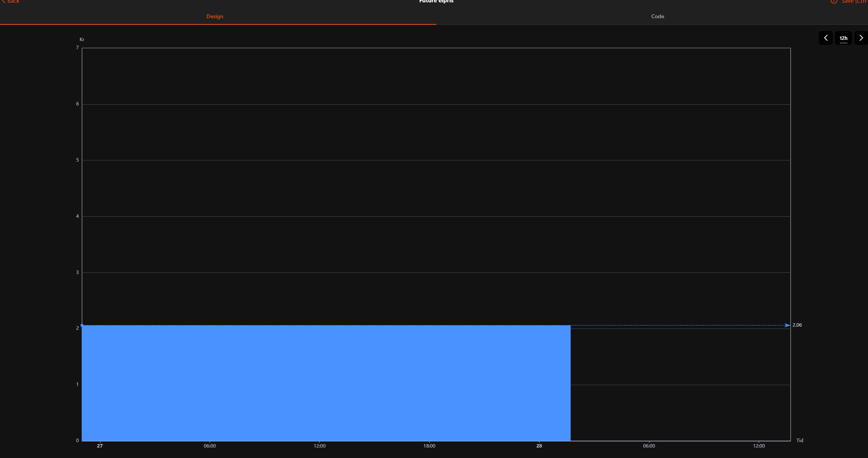Select the 12h time span button
Image resolution: width=868 pixels, height=458 pixels.
click(x=843, y=38)
